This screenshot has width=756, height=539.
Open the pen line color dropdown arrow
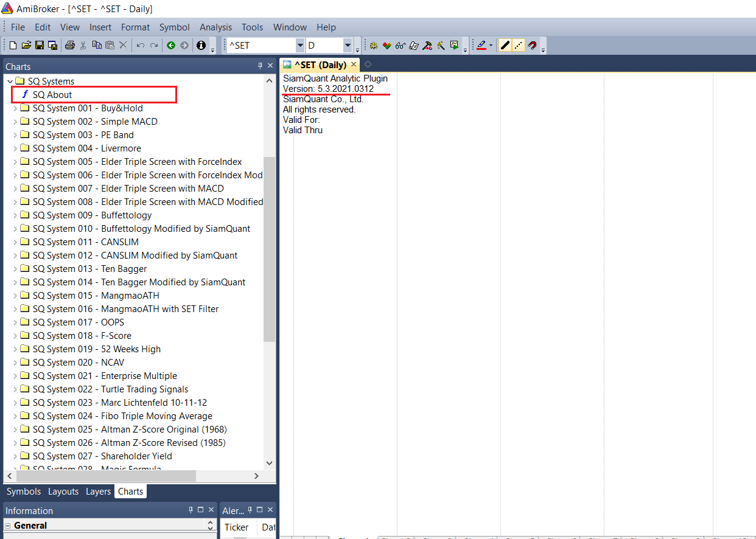[491, 46]
